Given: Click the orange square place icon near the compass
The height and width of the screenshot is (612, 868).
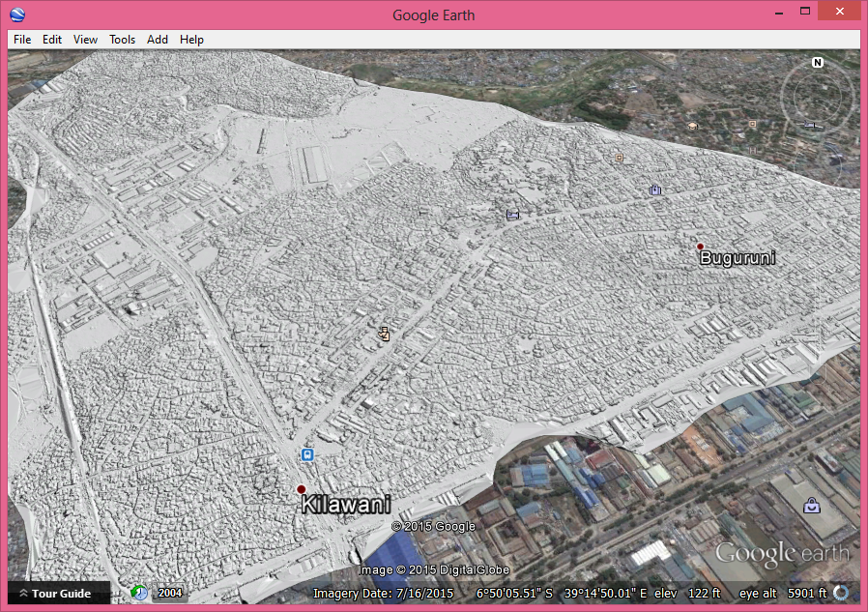Looking at the screenshot, I should (752, 124).
